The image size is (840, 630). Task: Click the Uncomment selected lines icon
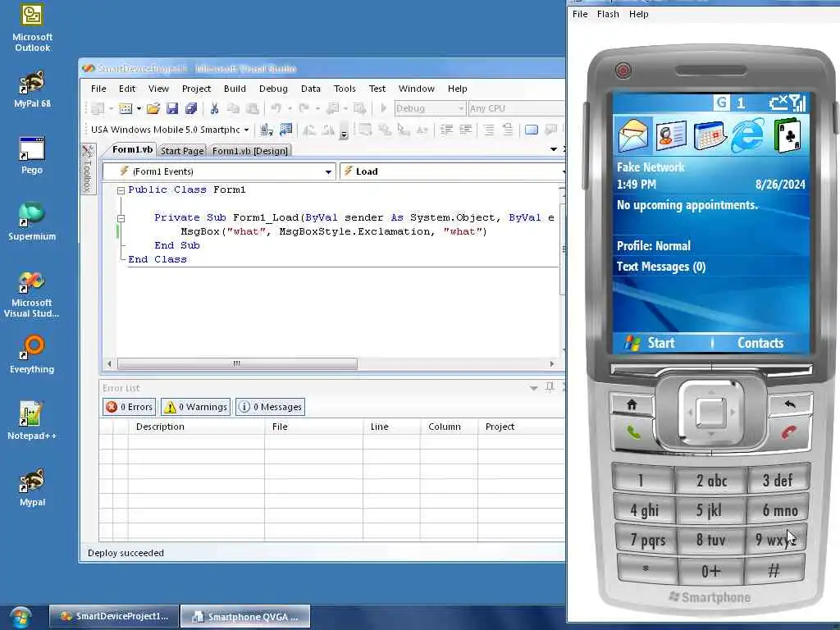coord(507,130)
